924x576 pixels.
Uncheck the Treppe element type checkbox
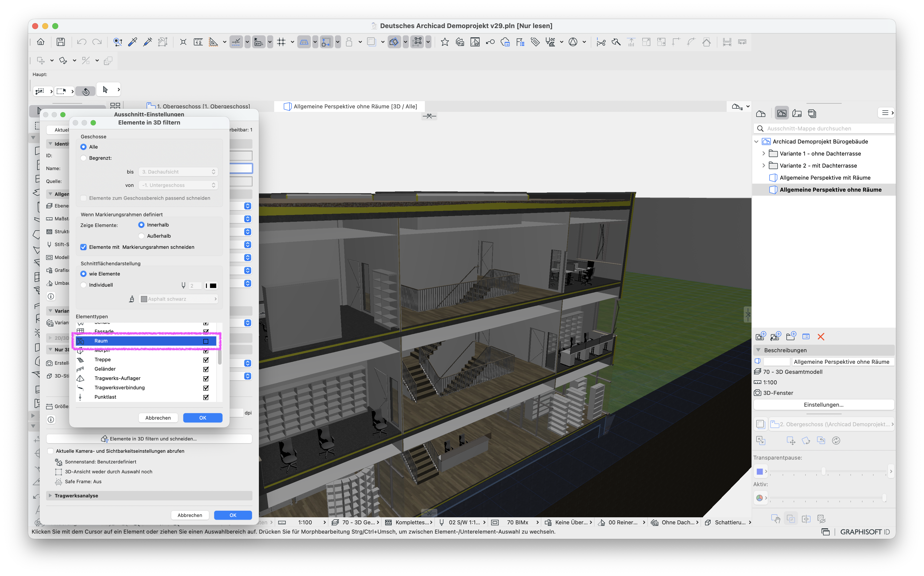click(206, 360)
